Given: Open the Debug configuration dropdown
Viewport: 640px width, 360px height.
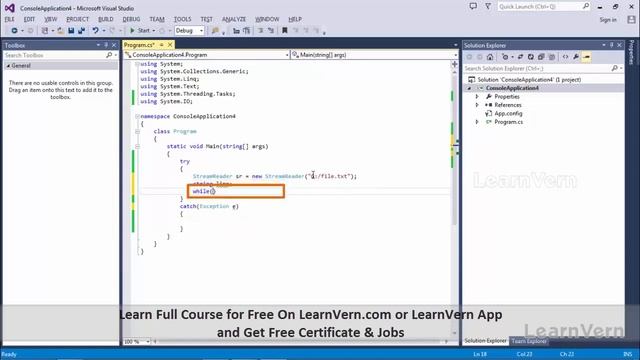Looking at the screenshot, I should pos(189,31).
